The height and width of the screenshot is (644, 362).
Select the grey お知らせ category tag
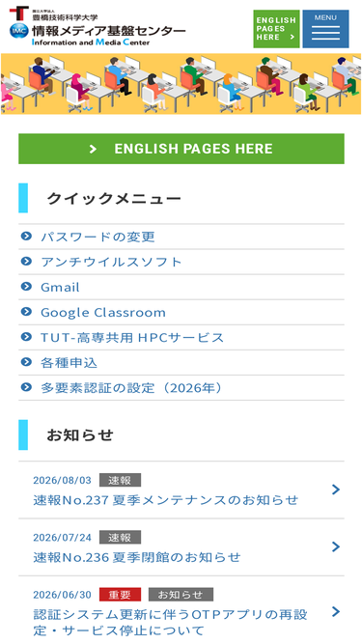tap(181, 595)
